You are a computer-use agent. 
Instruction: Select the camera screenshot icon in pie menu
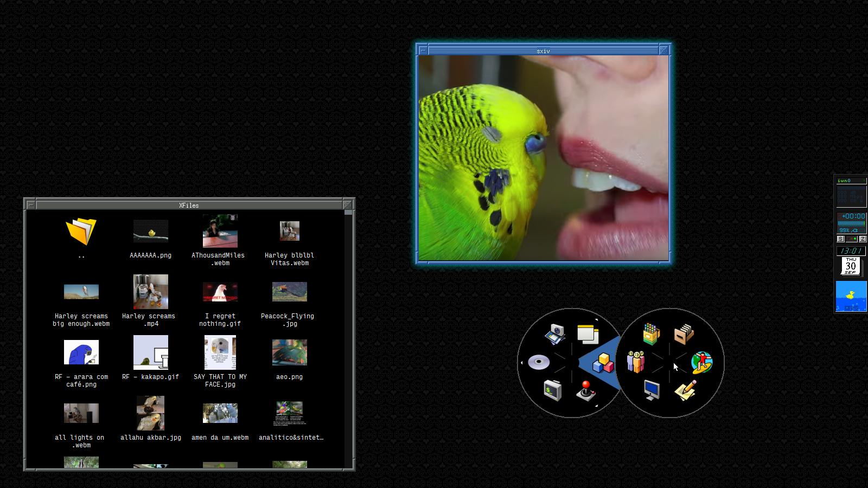click(x=556, y=333)
